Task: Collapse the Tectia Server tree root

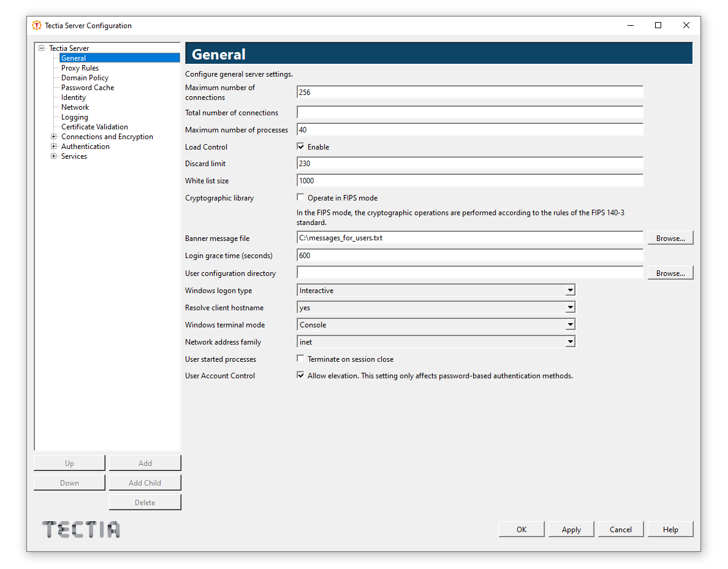Action: coord(41,48)
